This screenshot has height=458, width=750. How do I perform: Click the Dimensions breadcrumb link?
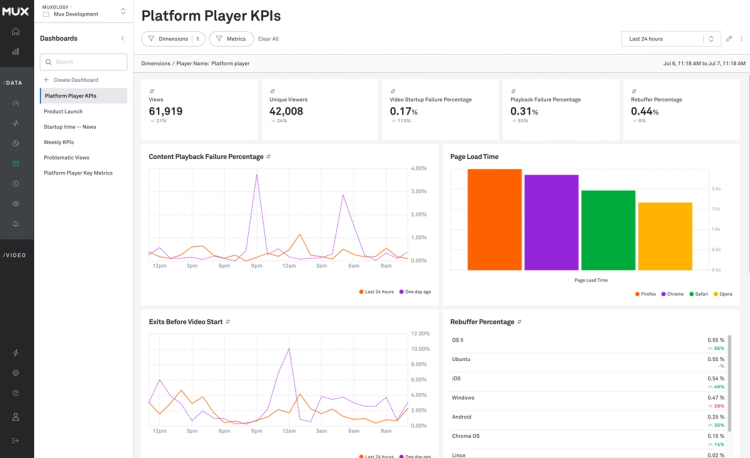click(x=155, y=63)
